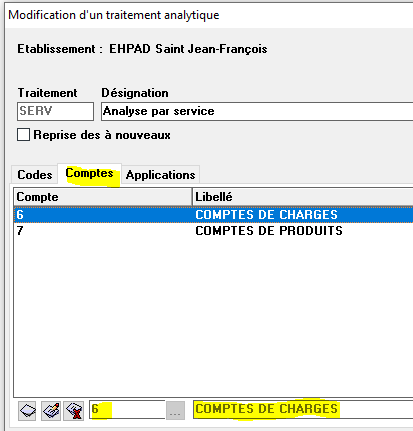Image resolution: width=413 pixels, height=431 pixels.
Task: Switch to the Codes tab
Action: 35,175
